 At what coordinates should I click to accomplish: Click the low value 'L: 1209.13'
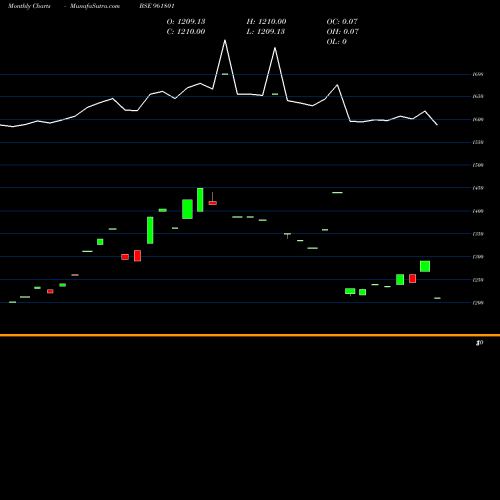(266, 32)
